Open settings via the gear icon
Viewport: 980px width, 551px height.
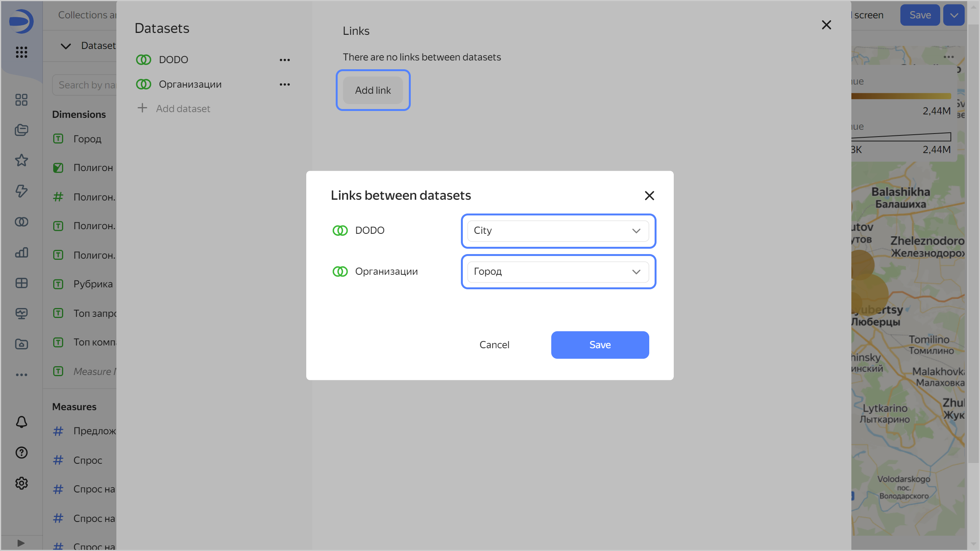(21, 483)
